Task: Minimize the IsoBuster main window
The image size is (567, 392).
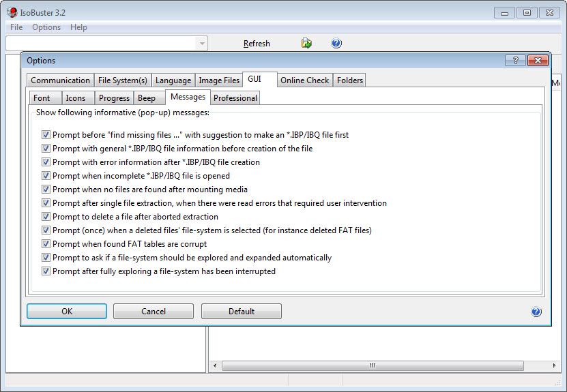Action: [504, 13]
